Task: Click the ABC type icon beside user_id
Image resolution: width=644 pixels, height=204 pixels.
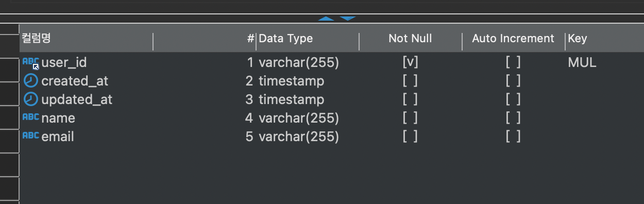Action: tap(31, 63)
